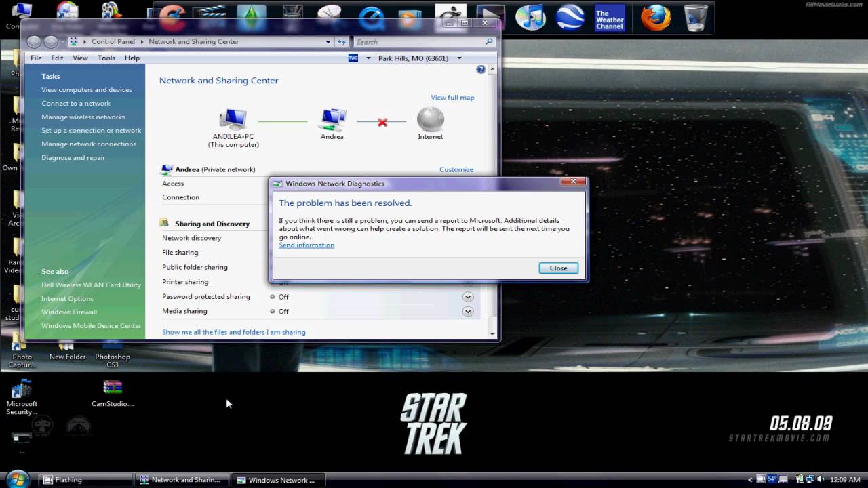Open Internet Options link

point(67,299)
